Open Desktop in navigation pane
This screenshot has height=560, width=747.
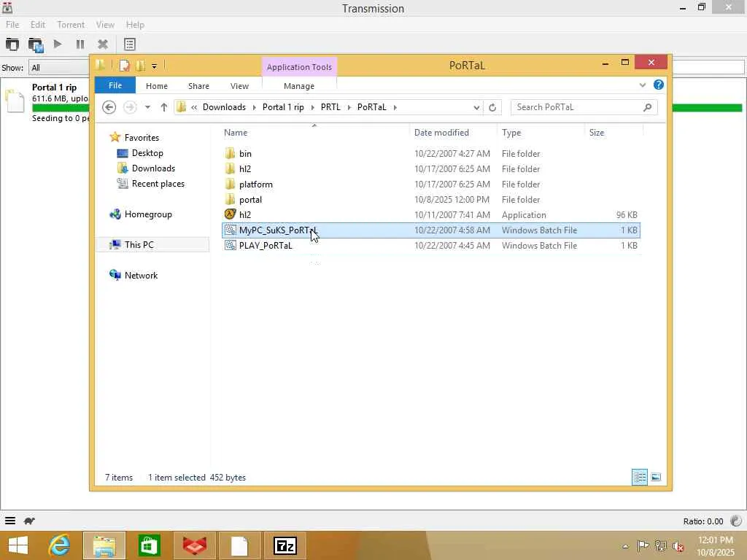147,153
